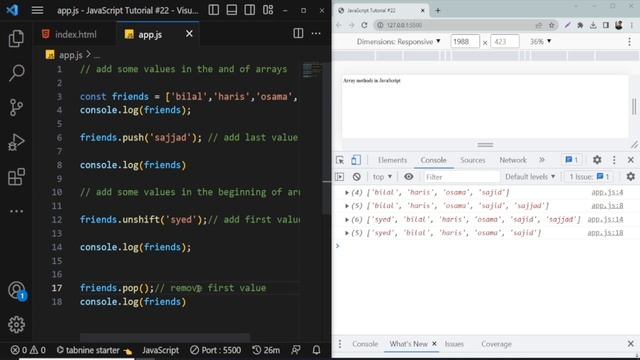The height and width of the screenshot is (360, 640).
Task: Show more DevTools tabs chevron
Action: click(x=542, y=160)
